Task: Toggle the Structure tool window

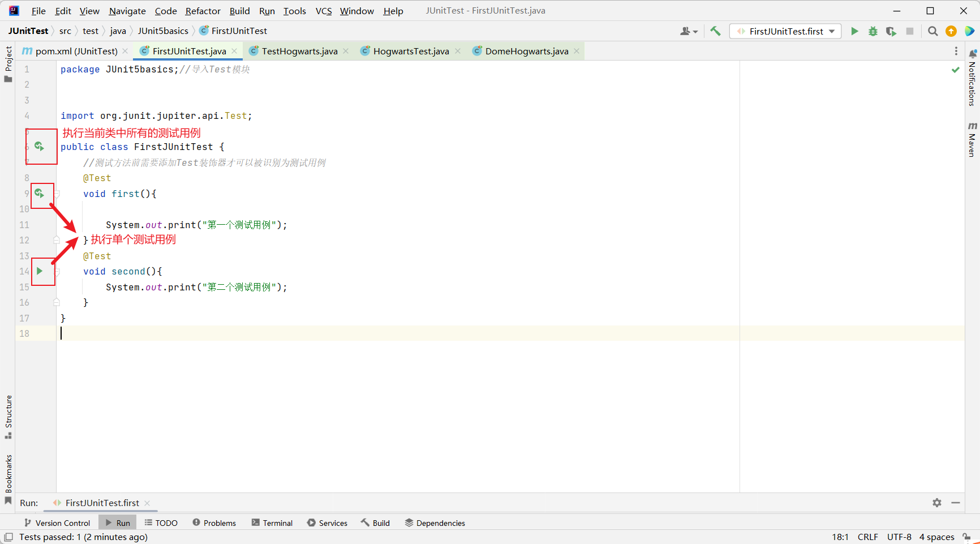Action: (x=8, y=417)
